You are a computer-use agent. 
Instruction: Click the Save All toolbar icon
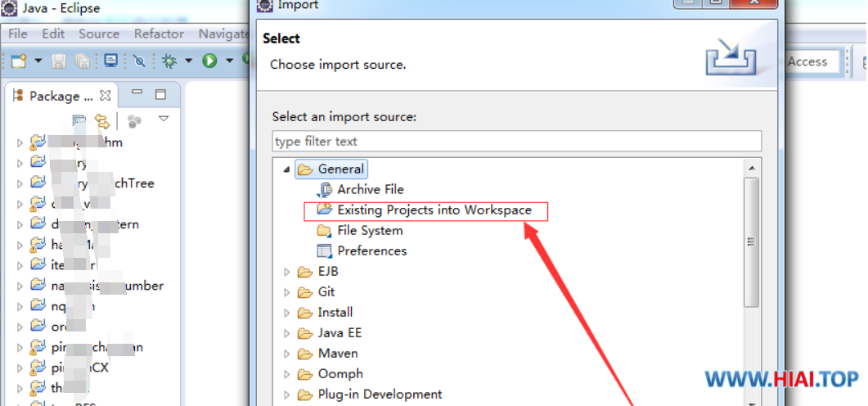pyautogui.click(x=83, y=61)
